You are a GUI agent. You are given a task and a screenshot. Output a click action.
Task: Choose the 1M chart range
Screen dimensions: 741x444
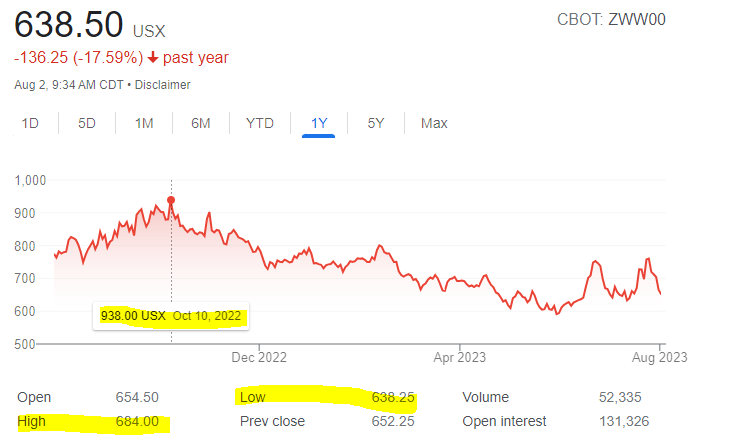pos(144,123)
